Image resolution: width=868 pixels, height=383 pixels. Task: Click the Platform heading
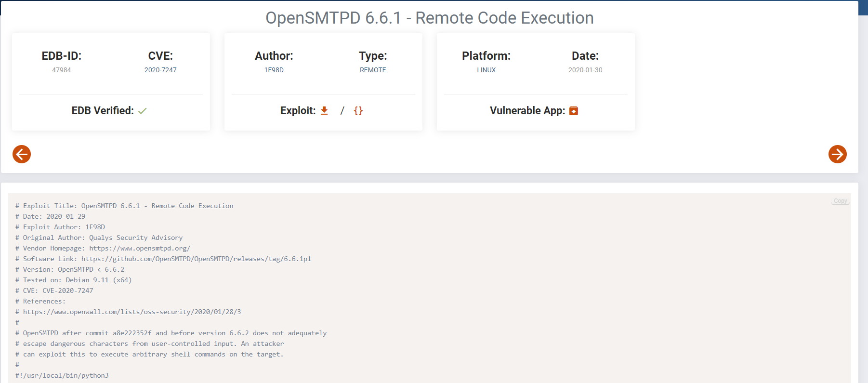point(487,56)
